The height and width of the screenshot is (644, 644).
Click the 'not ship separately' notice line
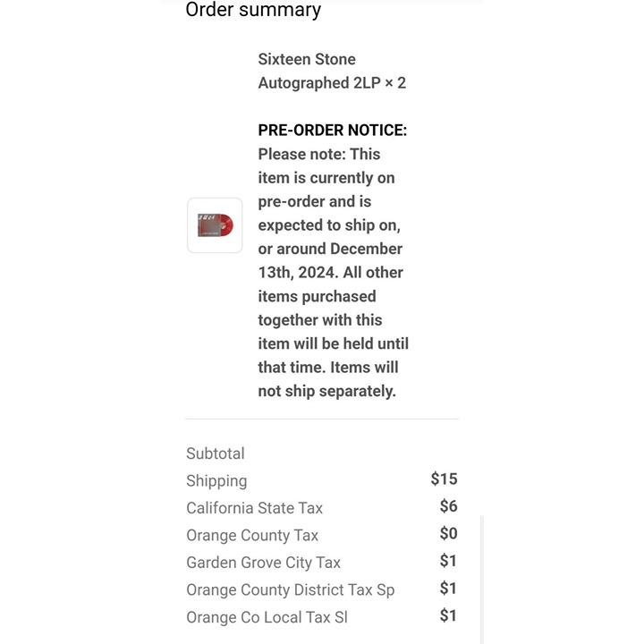coord(327,391)
